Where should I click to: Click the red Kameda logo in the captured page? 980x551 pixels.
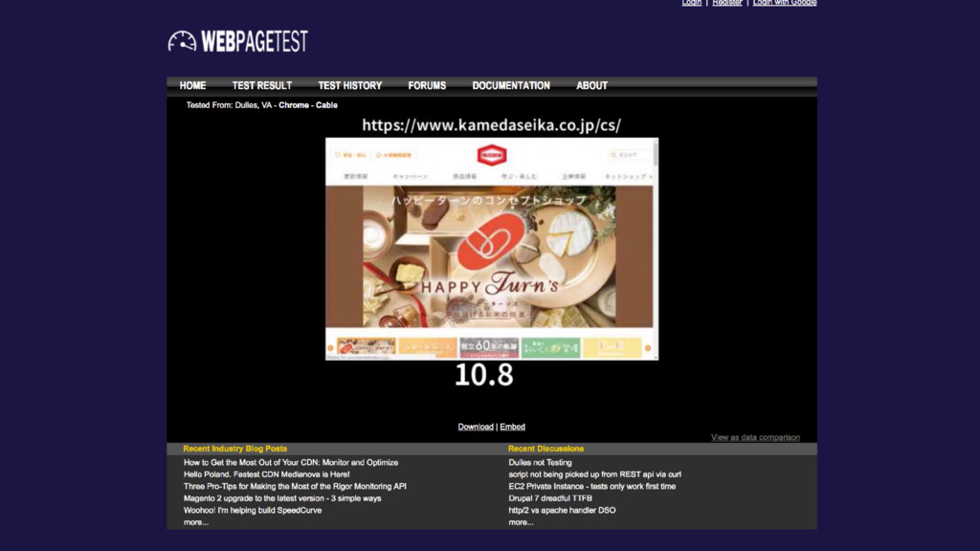[492, 155]
